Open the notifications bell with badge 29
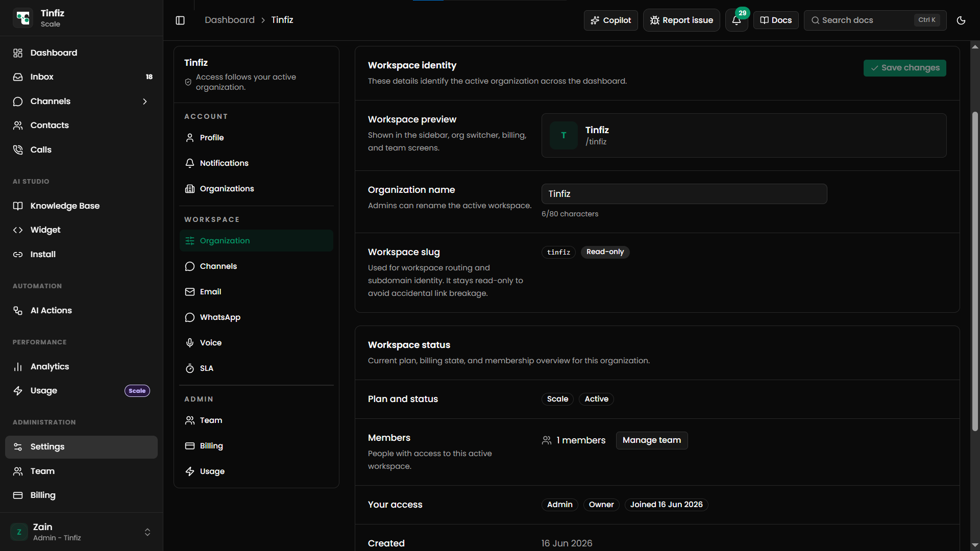 tap(737, 20)
